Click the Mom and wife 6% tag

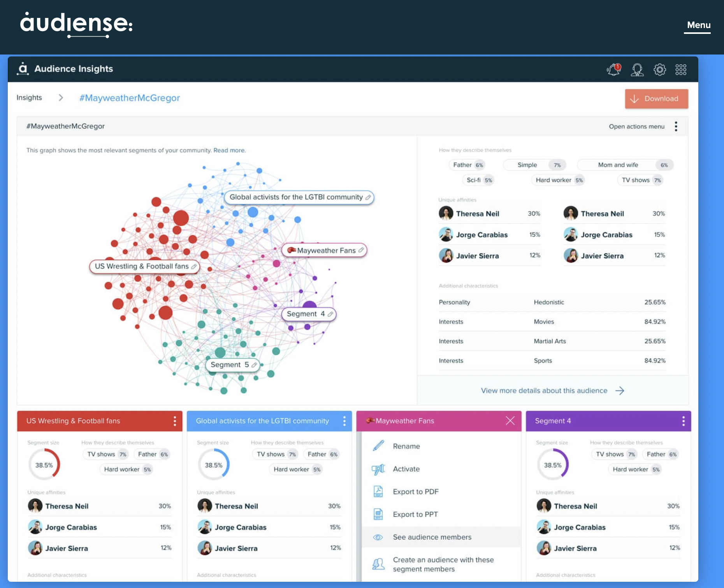point(625,165)
